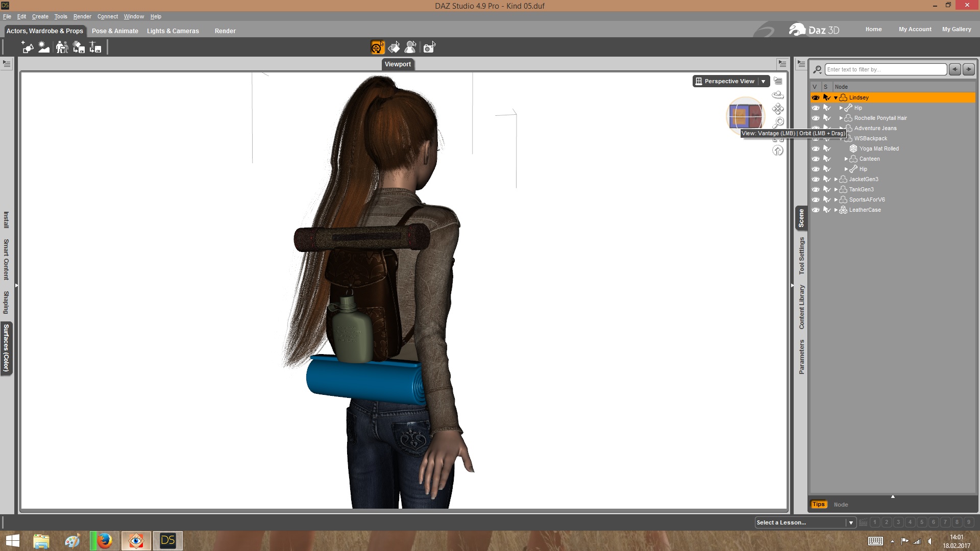Expand the Rochelle Ponytail Hair node
Image resolution: width=980 pixels, height=551 pixels.
pos(841,118)
